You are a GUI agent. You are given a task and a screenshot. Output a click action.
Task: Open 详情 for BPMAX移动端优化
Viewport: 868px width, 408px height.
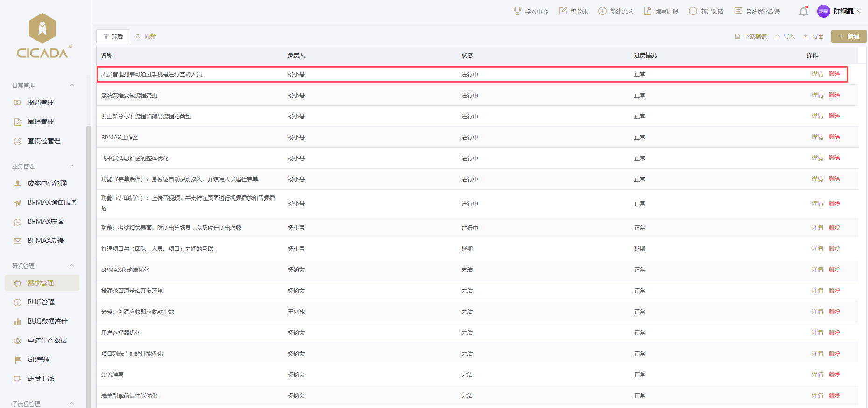coord(817,270)
